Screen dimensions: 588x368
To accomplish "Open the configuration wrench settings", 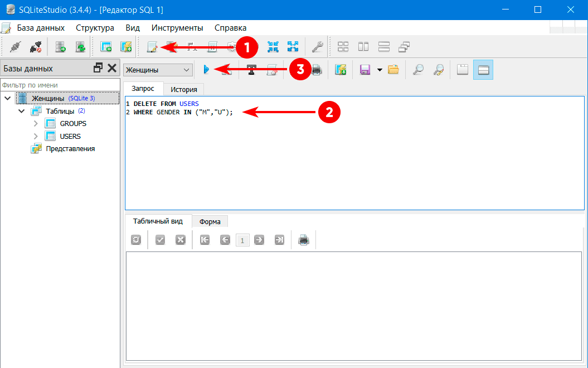I will [x=317, y=47].
